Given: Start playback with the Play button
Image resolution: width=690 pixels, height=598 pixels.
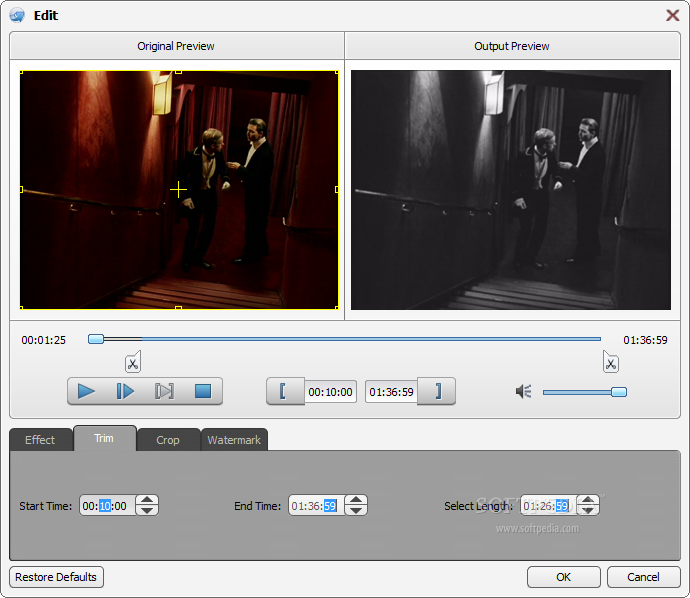Looking at the screenshot, I should click(x=86, y=391).
